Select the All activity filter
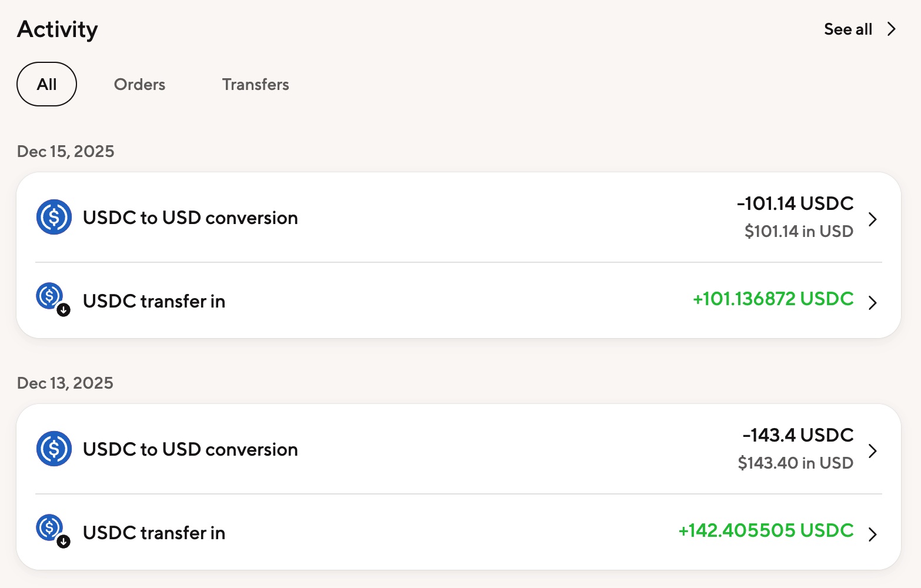 point(46,84)
